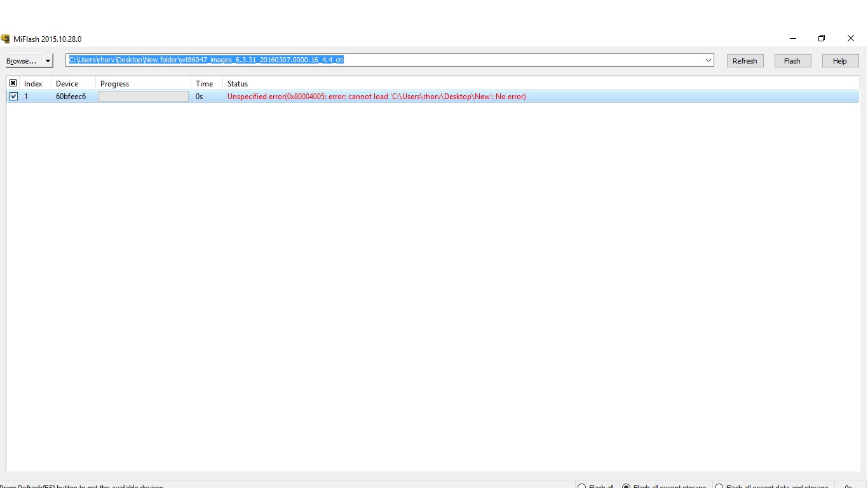Sort by the Device column header
The height and width of the screenshot is (488, 868).
tap(67, 84)
